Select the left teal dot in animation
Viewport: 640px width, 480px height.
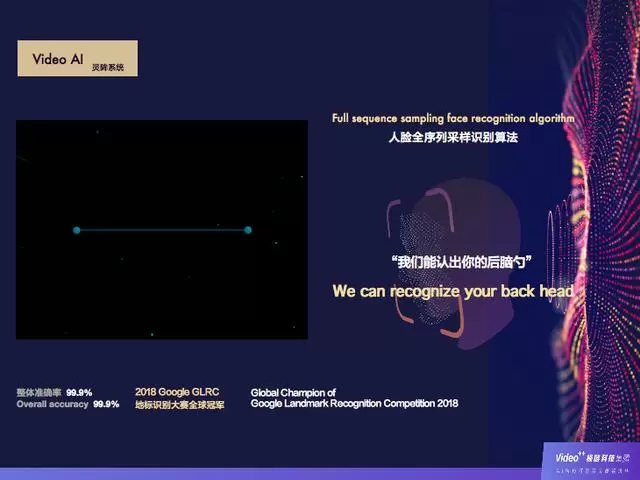tap(77, 230)
